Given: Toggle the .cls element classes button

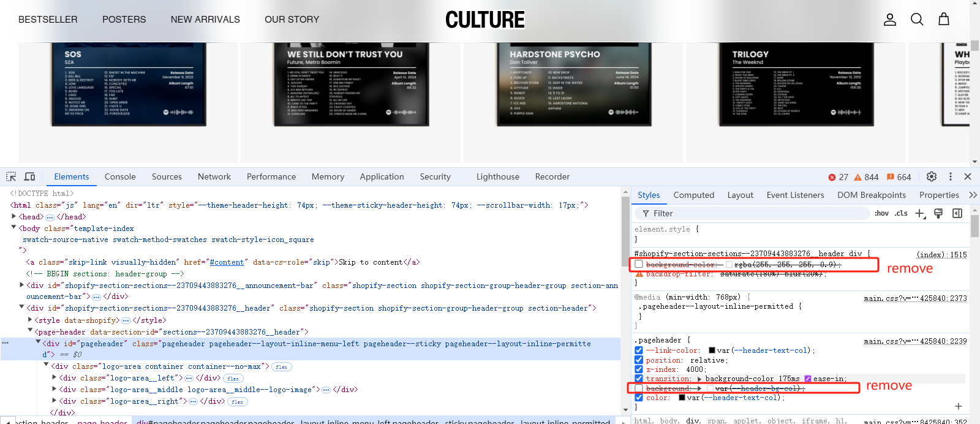Looking at the screenshot, I should (x=901, y=213).
